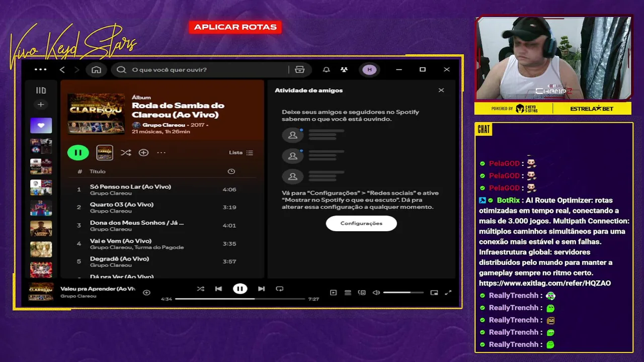This screenshot has width=644, height=362.
Task: Click the ESTRELA BET sponsor banner
Action: (x=592, y=109)
